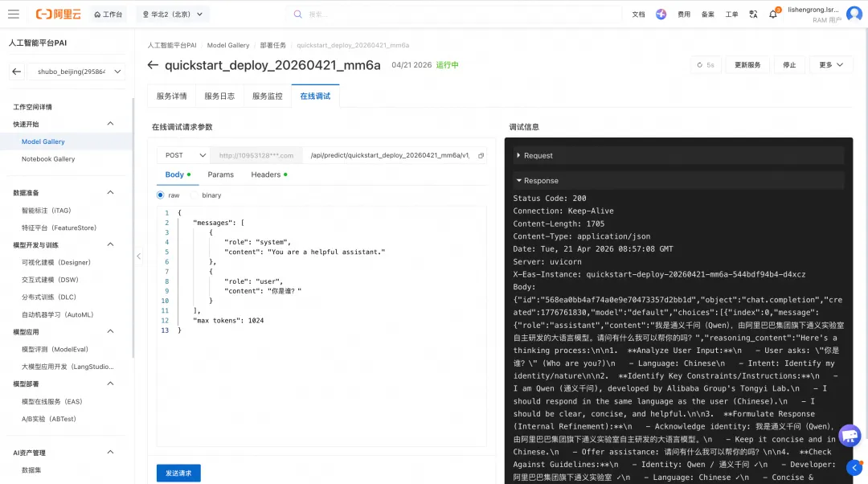This screenshot has width=868, height=484.
Task: Open the 更多 dropdown
Action: 831,65
